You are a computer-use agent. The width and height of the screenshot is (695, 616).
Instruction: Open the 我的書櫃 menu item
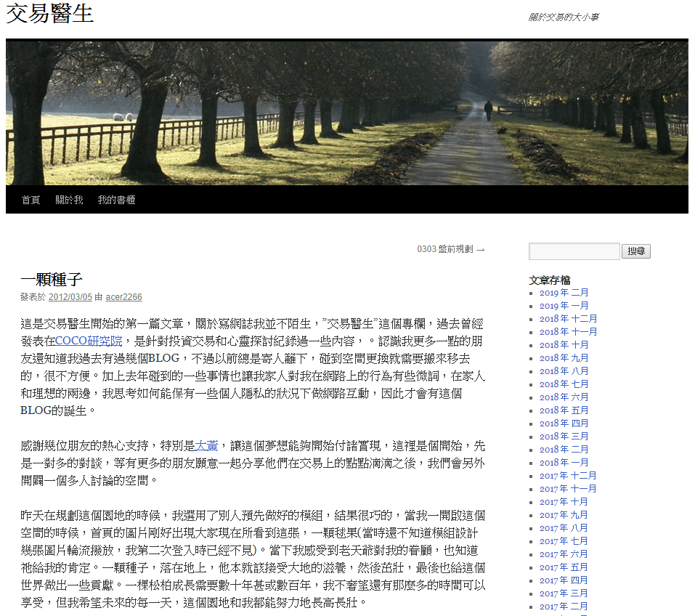(116, 200)
